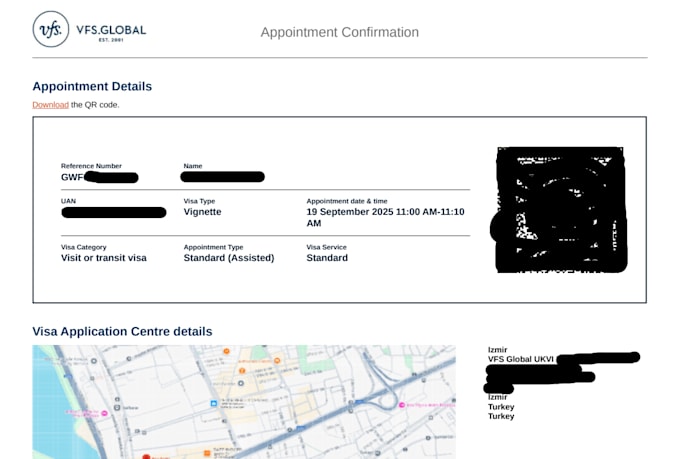
Task: Select the pink hotel pin near the shoreline
Action: (104, 413)
